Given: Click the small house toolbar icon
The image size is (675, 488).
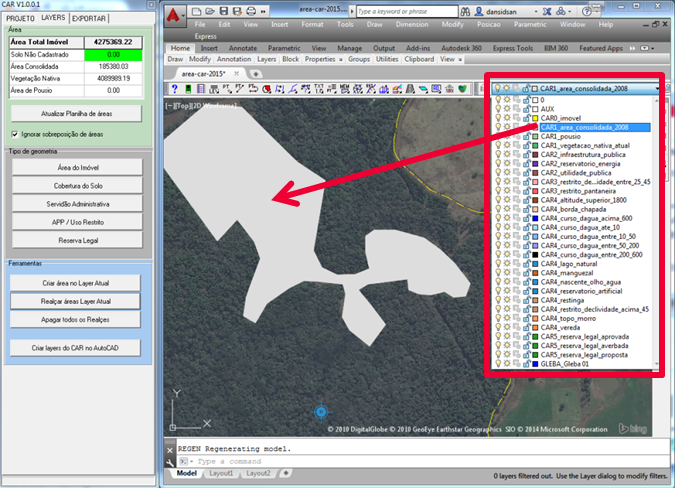Looking at the screenshot, I should [449, 89].
